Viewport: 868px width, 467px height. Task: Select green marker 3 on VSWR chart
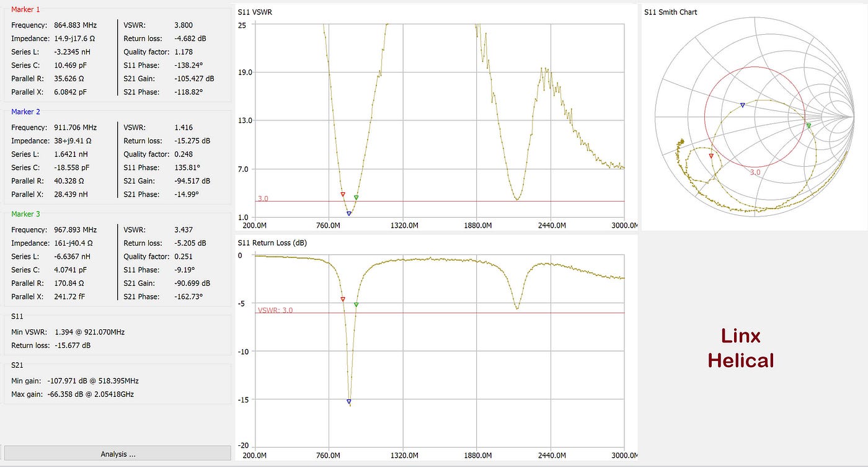pos(356,198)
